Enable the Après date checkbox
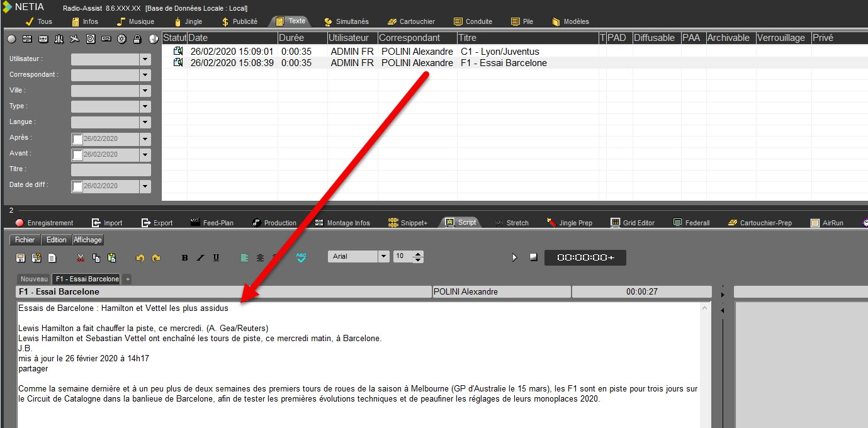 [x=77, y=139]
